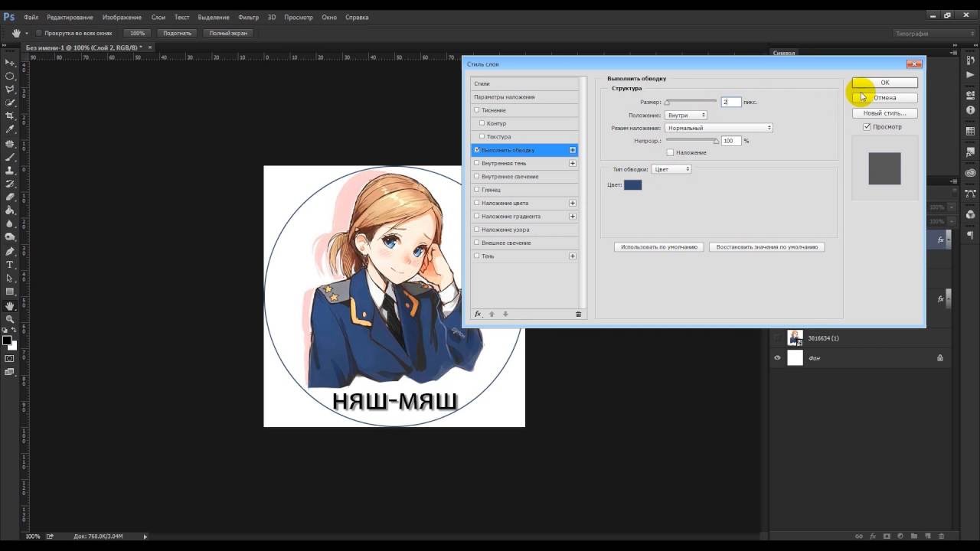Click the Непрозр. opacity slider
This screenshot has height=551, width=980.
(x=692, y=140)
